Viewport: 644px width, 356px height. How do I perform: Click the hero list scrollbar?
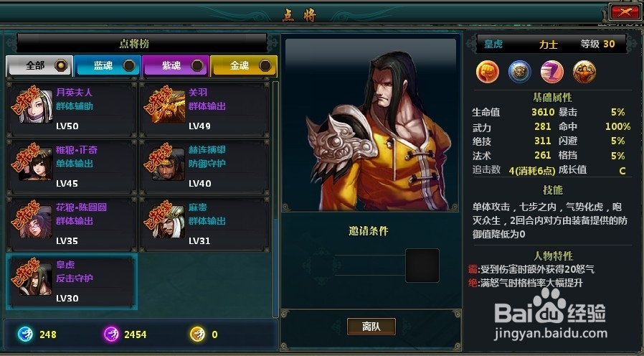click(275, 200)
